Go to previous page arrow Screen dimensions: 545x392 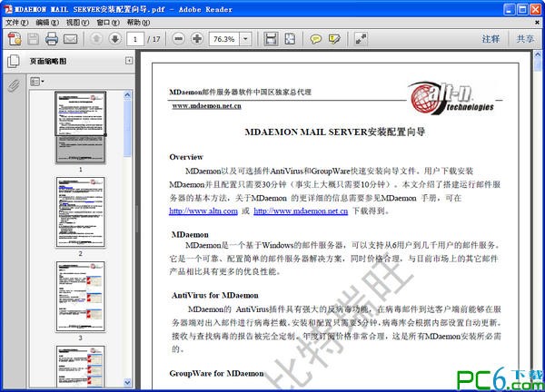(96, 38)
